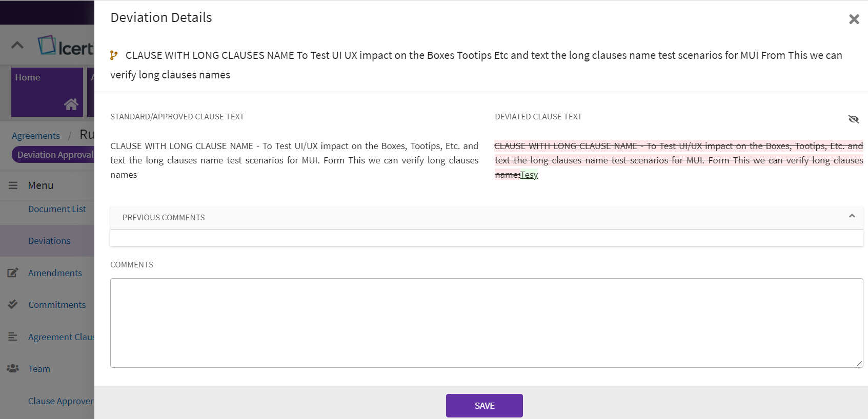Click the clause branch icon beside title
Viewport: 868px width, 419px height.
pyautogui.click(x=114, y=55)
